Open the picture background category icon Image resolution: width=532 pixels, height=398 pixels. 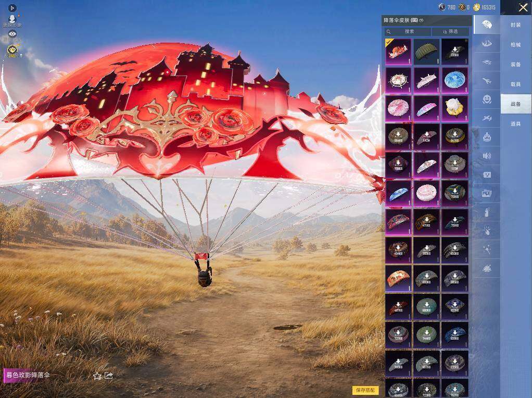[487, 194]
